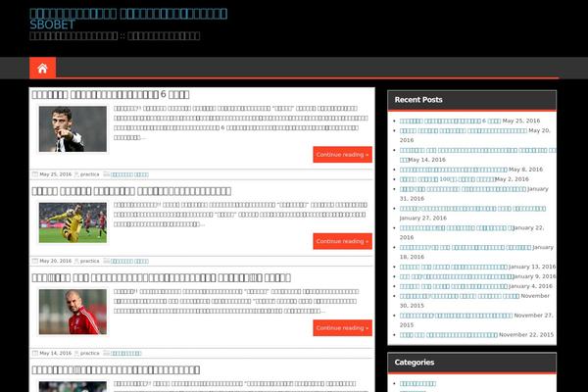Viewport: 588px width, 392px height.
Task: Open the post title above the bald man thumbnail
Action: click(x=162, y=277)
